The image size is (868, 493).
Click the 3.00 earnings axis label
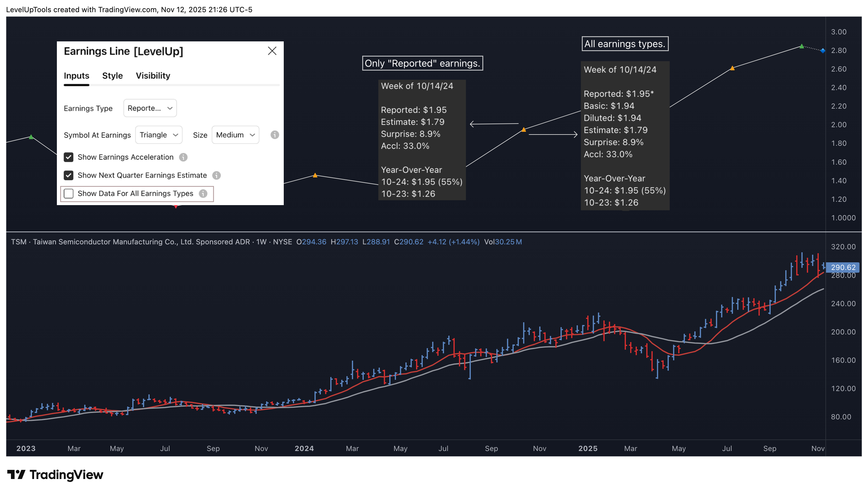(838, 32)
